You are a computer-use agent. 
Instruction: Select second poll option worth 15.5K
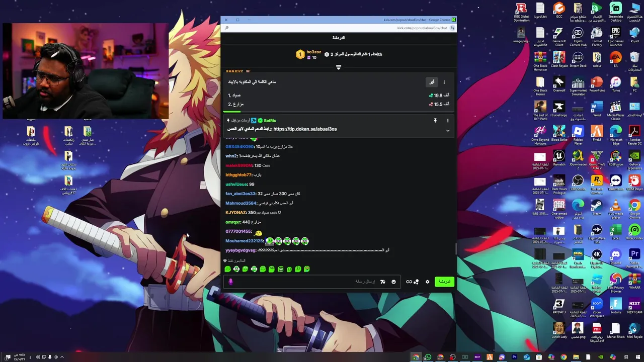(338, 104)
